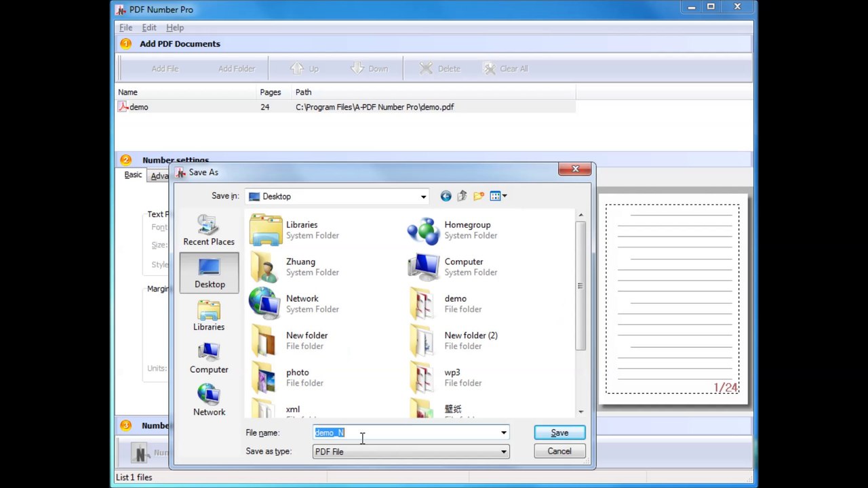
Task: Click the path C:\Program Files\A-PDF Number Pro\demo.pdf
Action: pyautogui.click(x=375, y=107)
